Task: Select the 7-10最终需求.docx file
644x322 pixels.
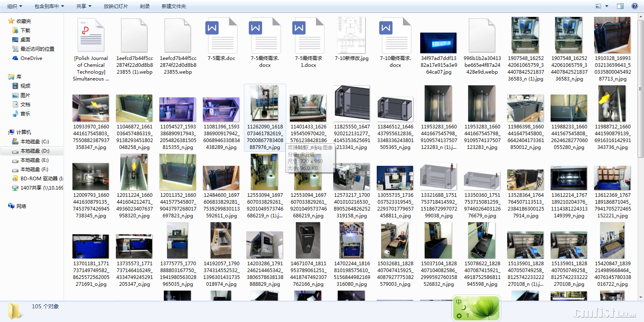Action: click(395, 36)
